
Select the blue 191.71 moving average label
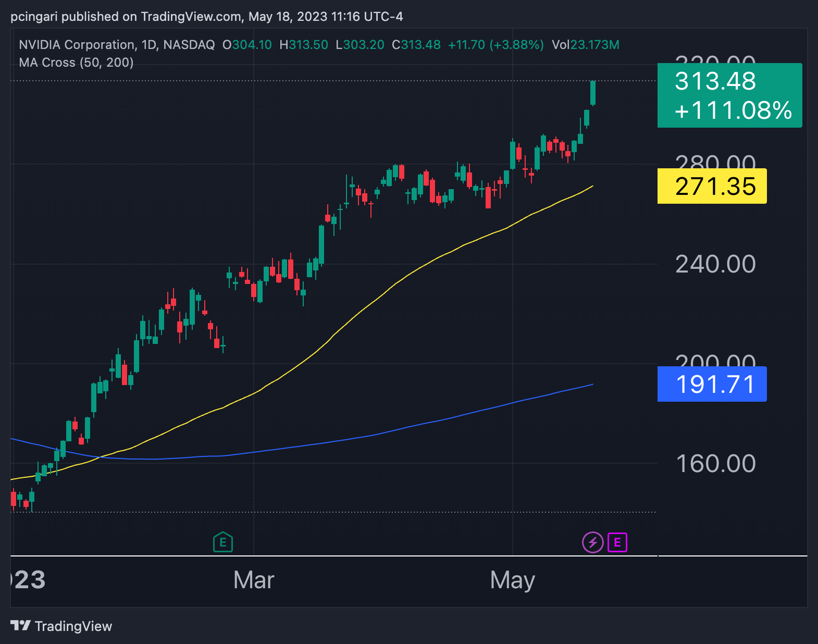[x=712, y=384]
